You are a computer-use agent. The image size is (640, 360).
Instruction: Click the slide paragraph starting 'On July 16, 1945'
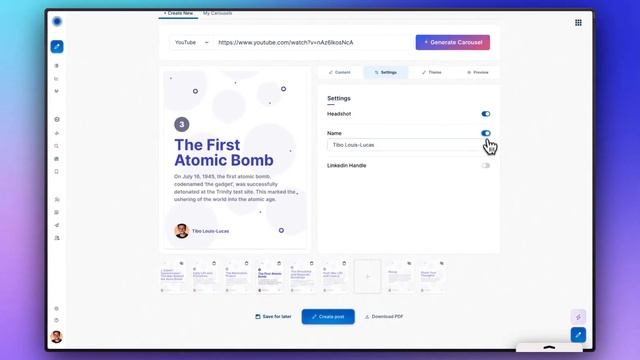click(235, 188)
